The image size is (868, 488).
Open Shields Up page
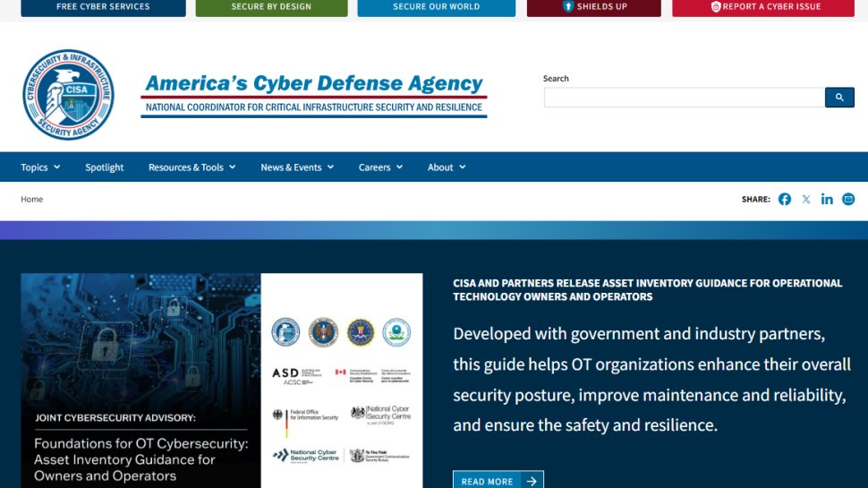click(594, 7)
